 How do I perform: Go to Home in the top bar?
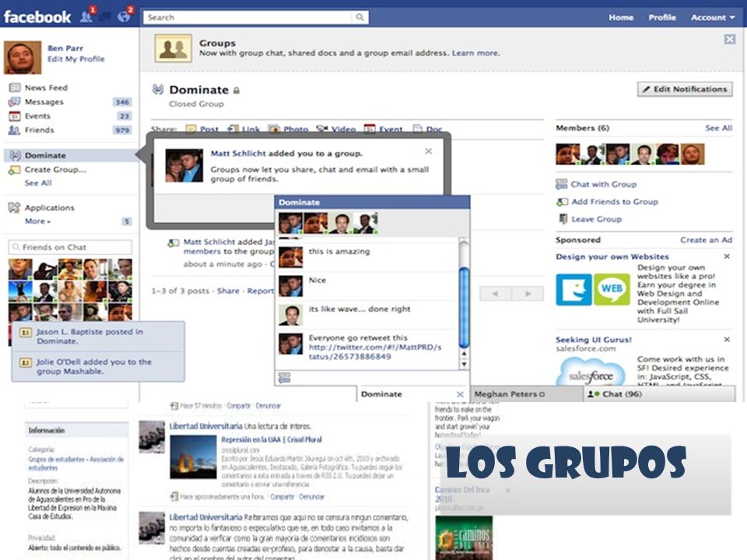(x=621, y=17)
